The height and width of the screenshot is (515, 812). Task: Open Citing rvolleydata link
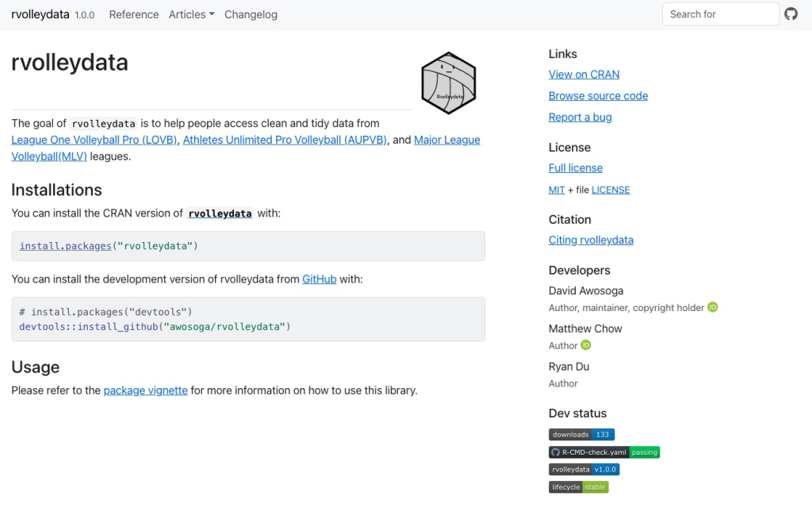[591, 240]
